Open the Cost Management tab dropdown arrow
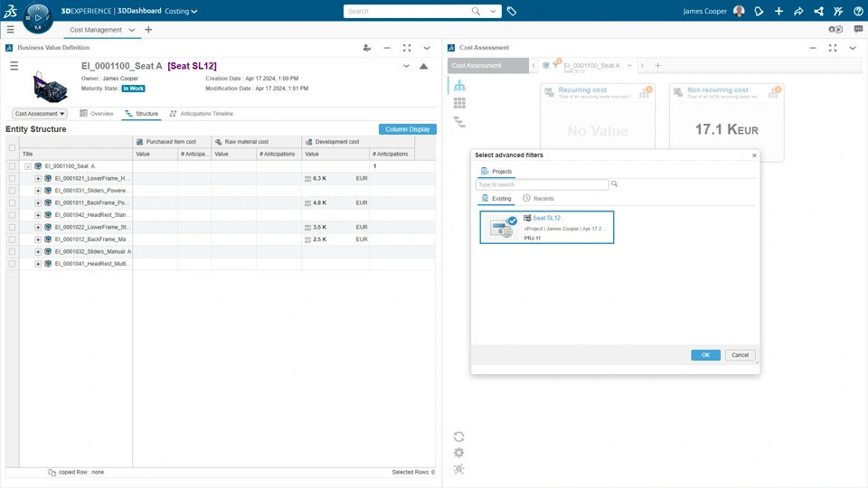Screen dimensions: 868x488 click(x=132, y=30)
